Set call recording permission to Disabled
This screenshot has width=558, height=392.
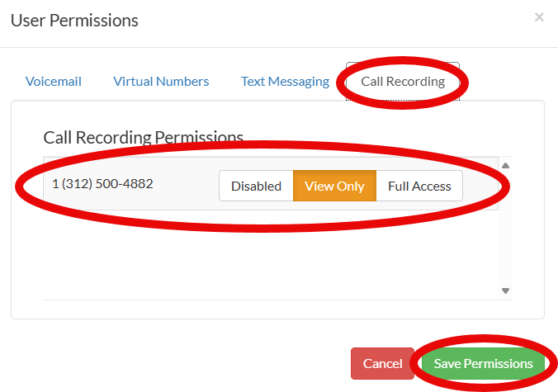pos(256,186)
